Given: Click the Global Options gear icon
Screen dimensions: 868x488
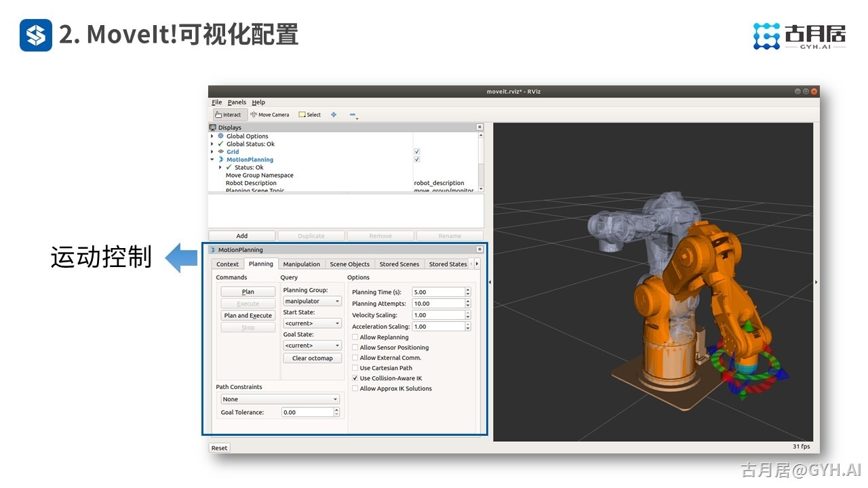Looking at the screenshot, I should tap(220, 136).
